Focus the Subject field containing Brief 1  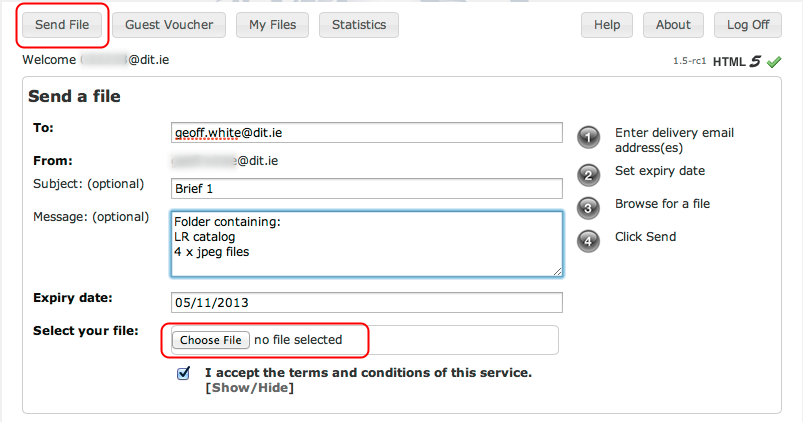(366, 189)
